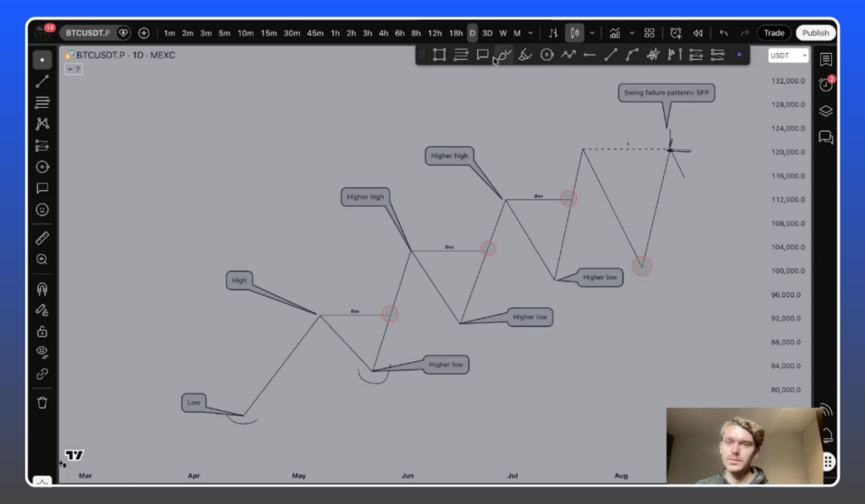865x504 pixels.
Task: Expand the collapsed indicators legend showing 7
Action: click(x=73, y=69)
